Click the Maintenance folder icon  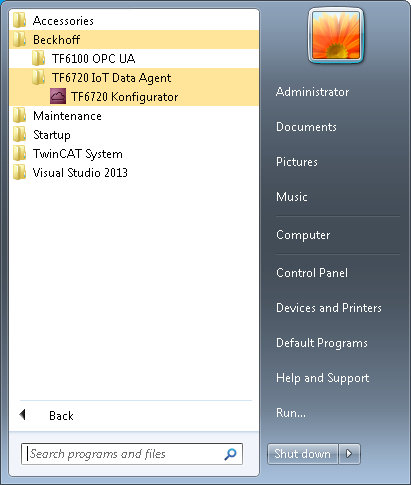20,115
